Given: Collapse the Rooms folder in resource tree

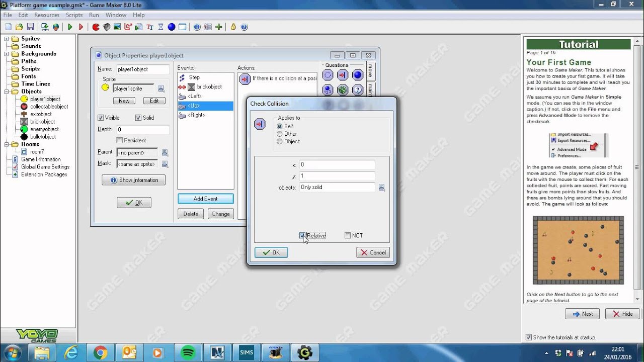Looking at the screenshot, I should pos(7,144).
